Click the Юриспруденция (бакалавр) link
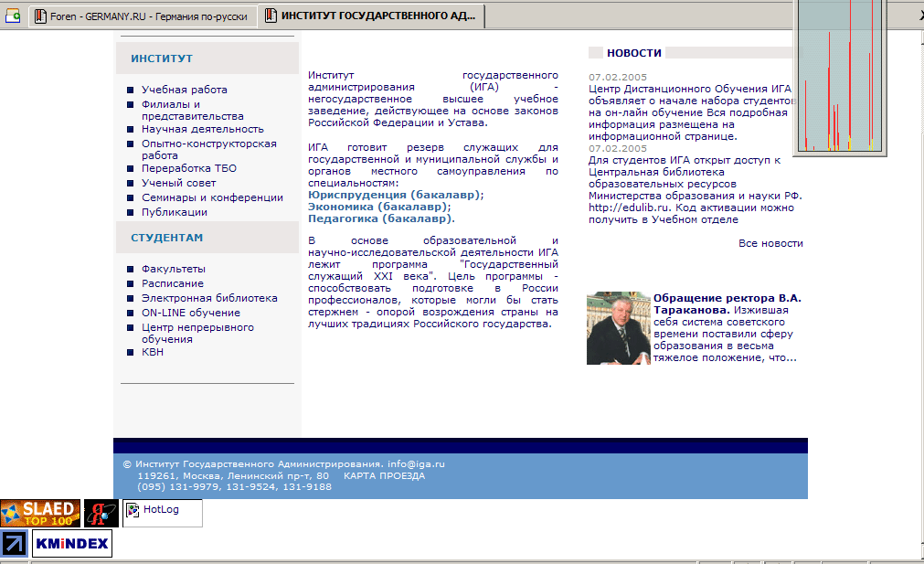 click(394, 195)
